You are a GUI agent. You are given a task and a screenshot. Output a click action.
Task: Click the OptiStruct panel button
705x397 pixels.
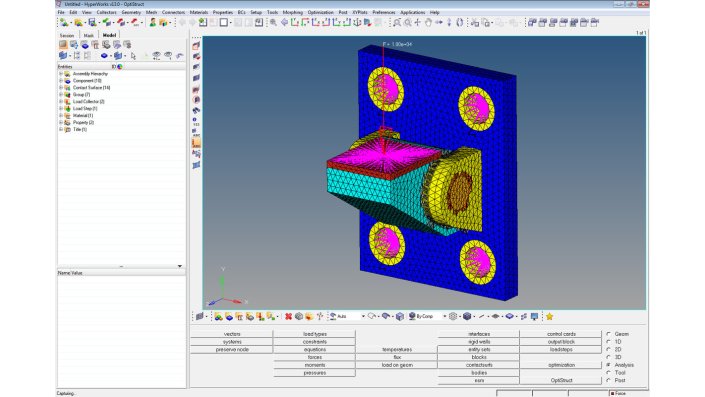coord(561,380)
